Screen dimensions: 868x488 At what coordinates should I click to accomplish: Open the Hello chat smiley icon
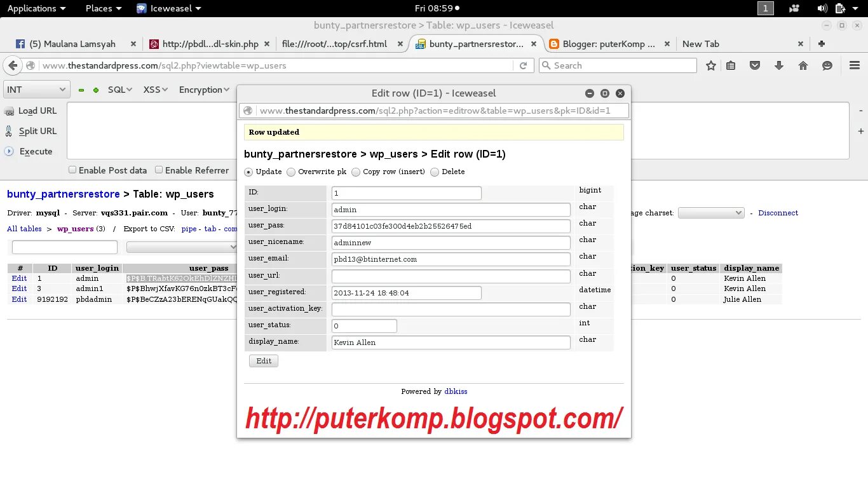[x=827, y=65]
